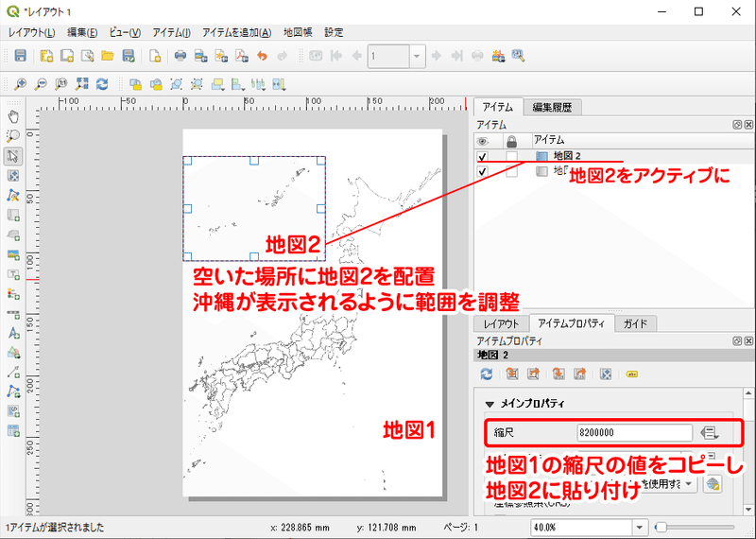Viewport: 756px width, 539px height.
Task: Open the distribute items dropdown
Action: (x=258, y=84)
